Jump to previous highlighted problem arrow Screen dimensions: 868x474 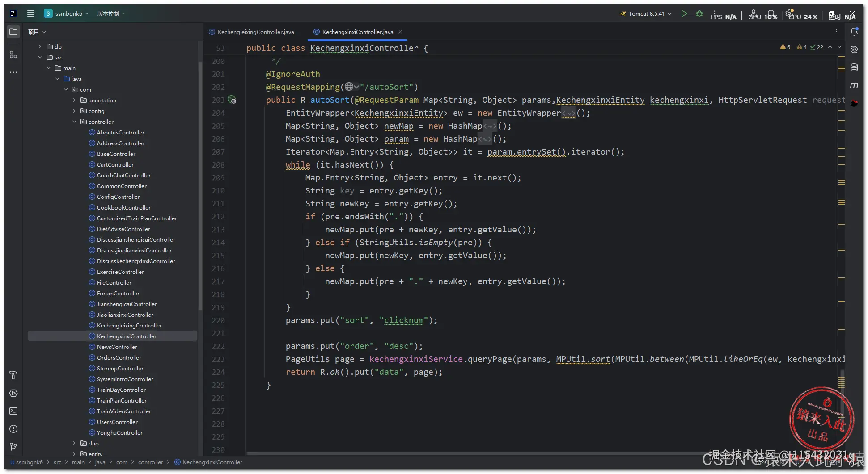tap(830, 47)
